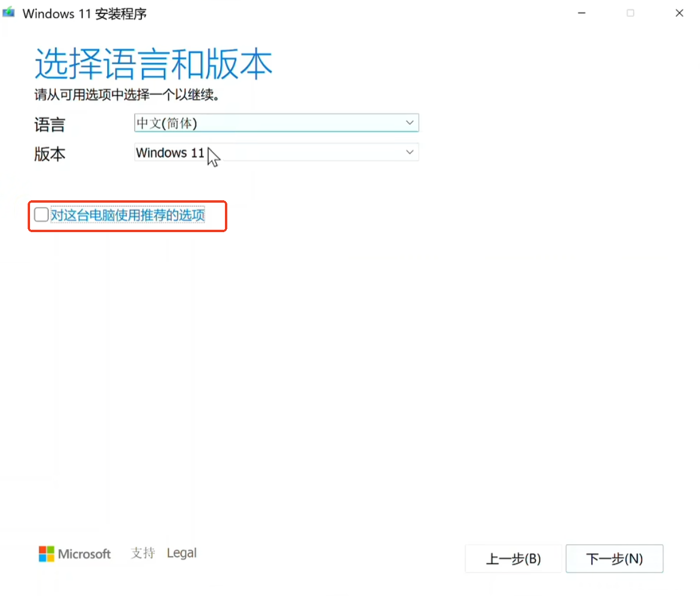Minimize the Windows 11 安装程序 window
This screenshot has height=596, width=700.
(582, 13)
